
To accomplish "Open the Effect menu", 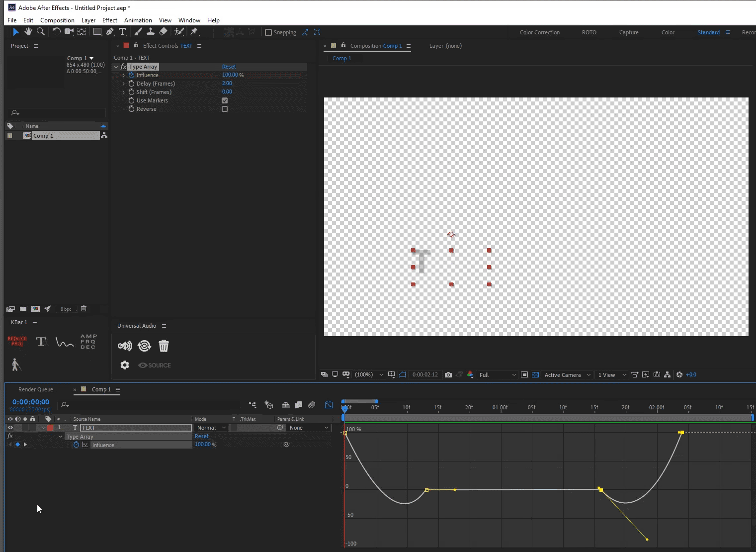I will [109, 20].
